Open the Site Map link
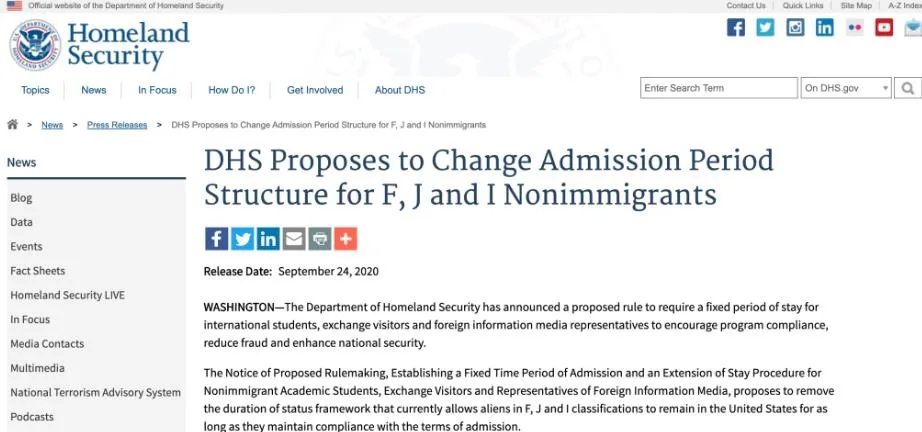 coord(856,6)
